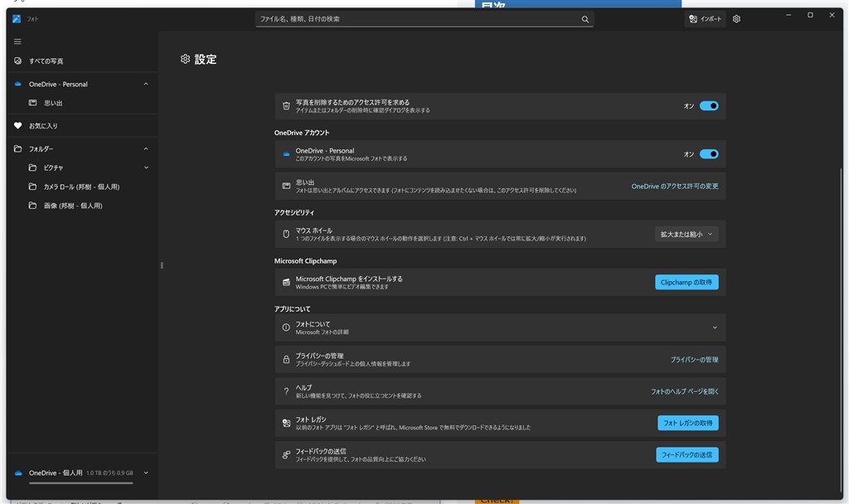Click the info icon for フォトについて

pos(286,327)
